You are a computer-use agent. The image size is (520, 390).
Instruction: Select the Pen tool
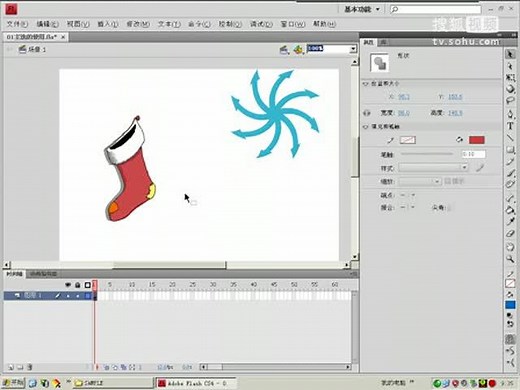click(510, 114)
